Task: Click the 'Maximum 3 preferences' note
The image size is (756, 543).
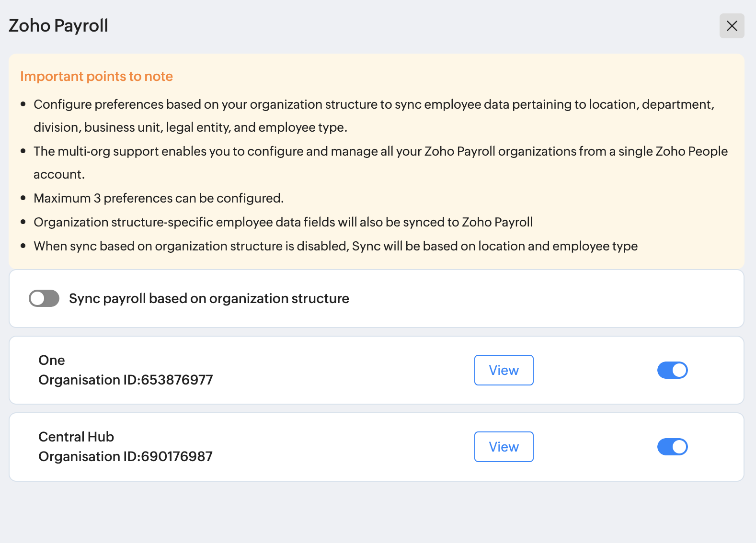Action: click(x=159, y=198)
